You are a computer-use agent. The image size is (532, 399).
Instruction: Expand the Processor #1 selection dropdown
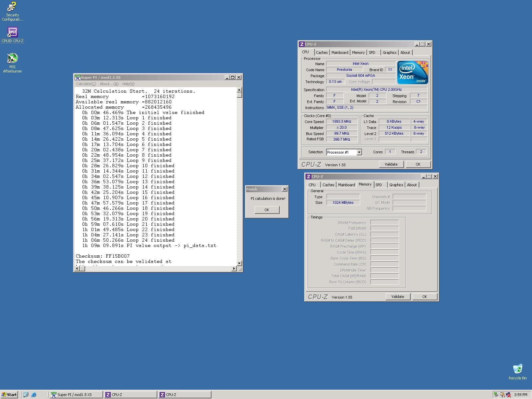(359, 152)
